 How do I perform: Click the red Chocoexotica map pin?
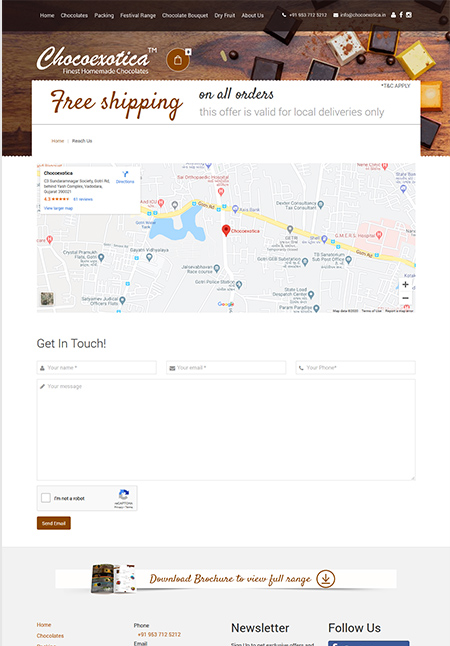[225, 230]
